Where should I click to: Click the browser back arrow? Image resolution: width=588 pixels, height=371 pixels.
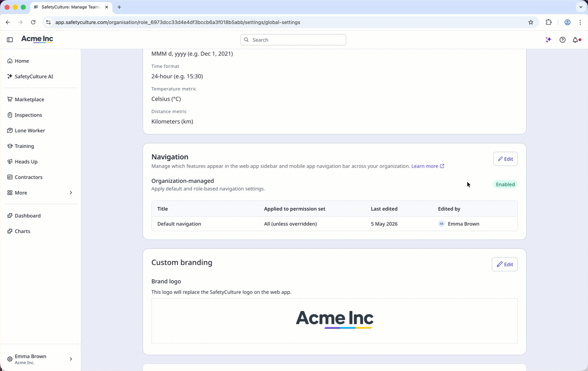point(8,22)
